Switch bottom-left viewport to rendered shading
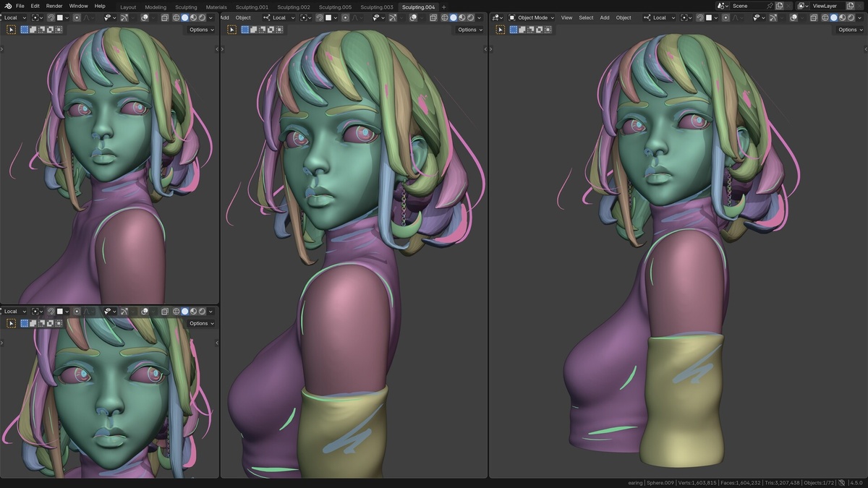This screenshot has width=868, height=488. (x=202, y=312)
